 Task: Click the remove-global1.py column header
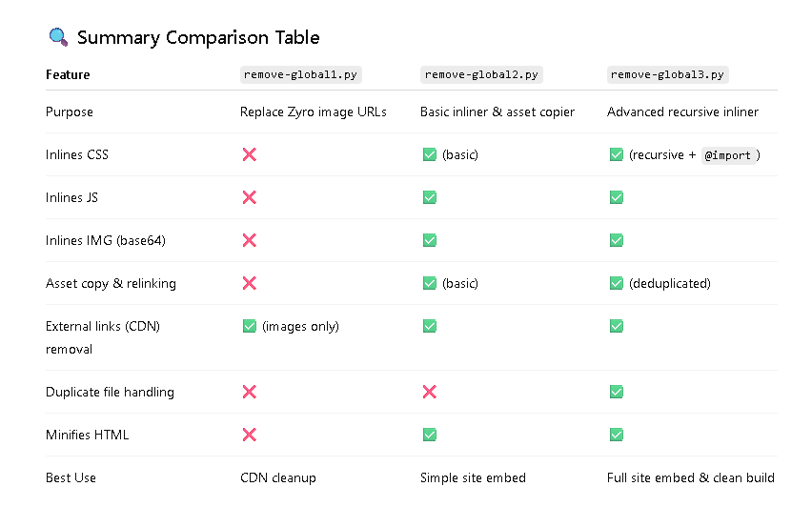point(301,74)
